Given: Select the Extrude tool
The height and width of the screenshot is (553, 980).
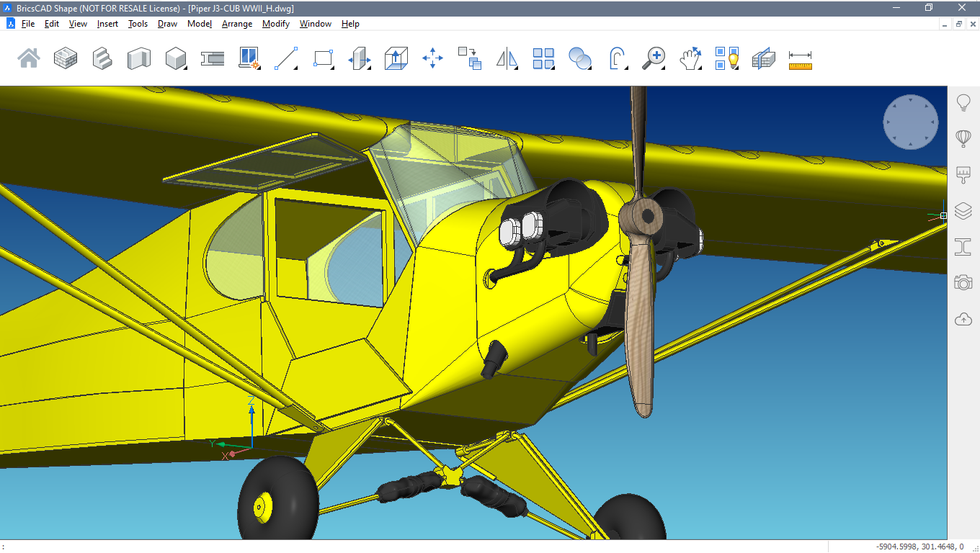Looking at the screenshot, I should (x=396, y=58).
